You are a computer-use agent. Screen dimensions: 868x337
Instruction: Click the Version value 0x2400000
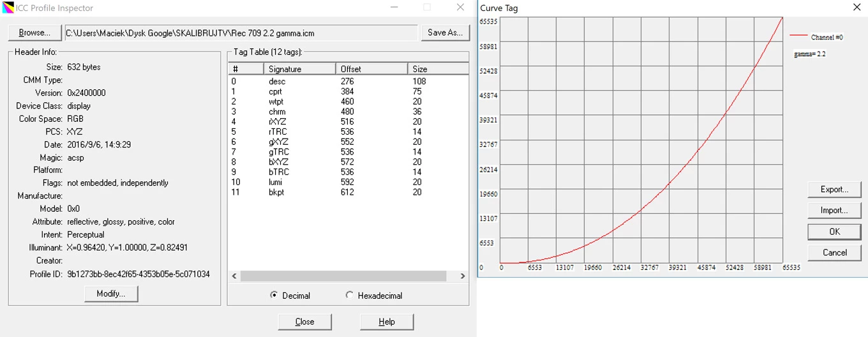(86, 93)
